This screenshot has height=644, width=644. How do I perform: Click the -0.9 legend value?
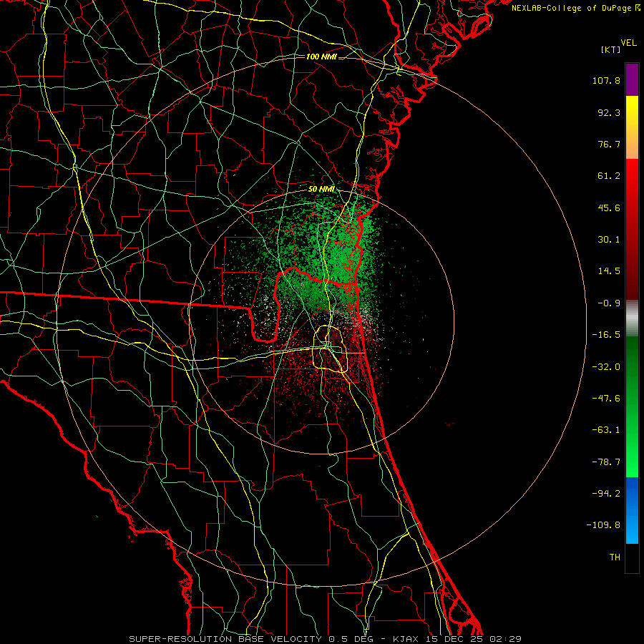[609, 303]
